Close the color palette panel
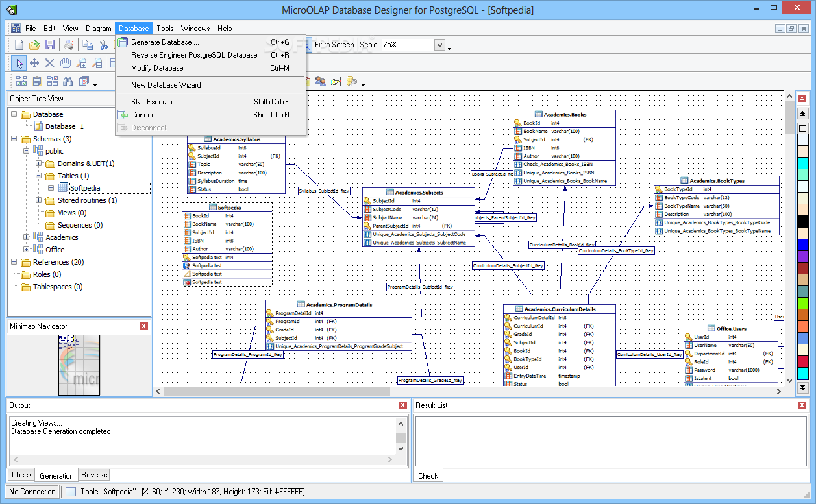This screenshot has width=816, height=504. point(803,99)
